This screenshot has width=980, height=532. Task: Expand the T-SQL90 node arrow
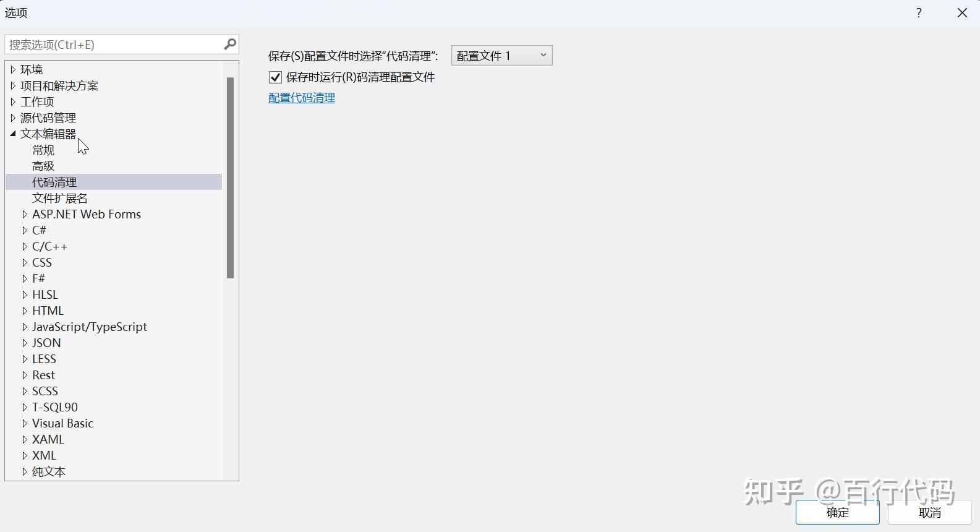click(25, 407)
